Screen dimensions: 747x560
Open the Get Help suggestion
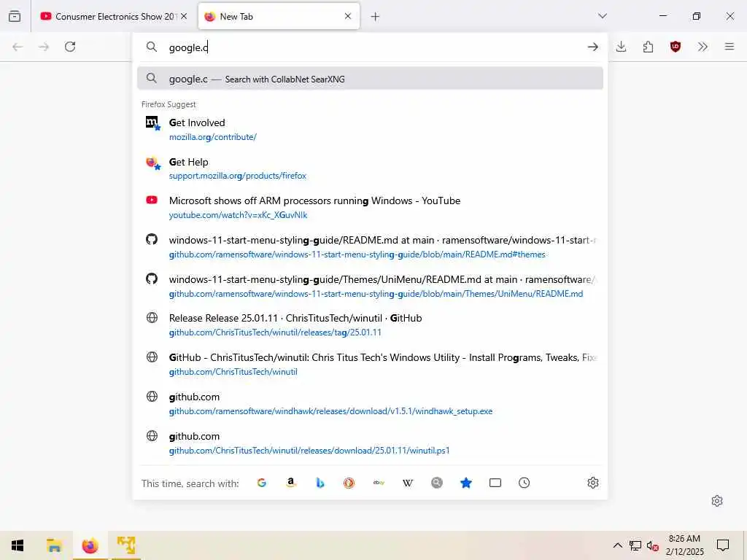(370, 168)
